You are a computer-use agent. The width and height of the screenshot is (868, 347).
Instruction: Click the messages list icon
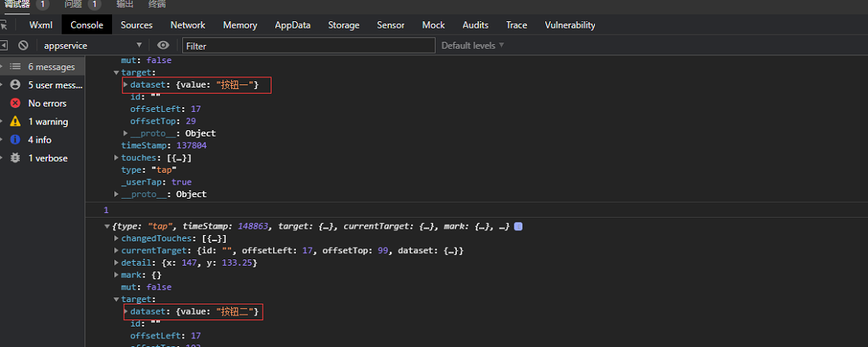16,67
